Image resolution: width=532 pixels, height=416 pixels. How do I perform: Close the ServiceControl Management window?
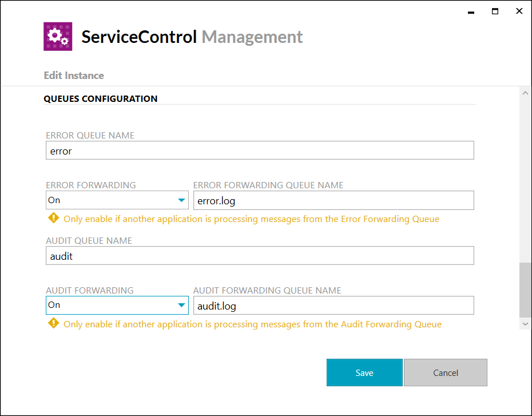pos(519,11)
